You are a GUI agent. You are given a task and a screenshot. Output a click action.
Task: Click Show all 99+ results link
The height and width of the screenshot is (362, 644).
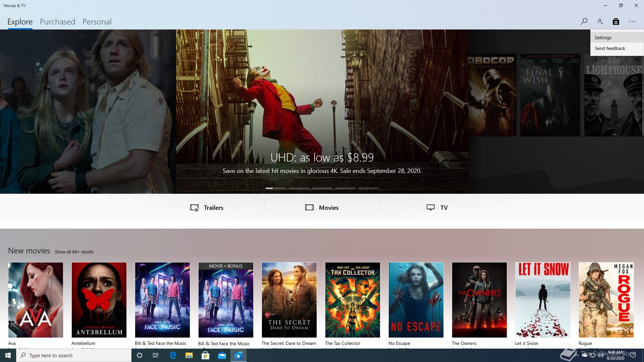[x=74, y=252]
